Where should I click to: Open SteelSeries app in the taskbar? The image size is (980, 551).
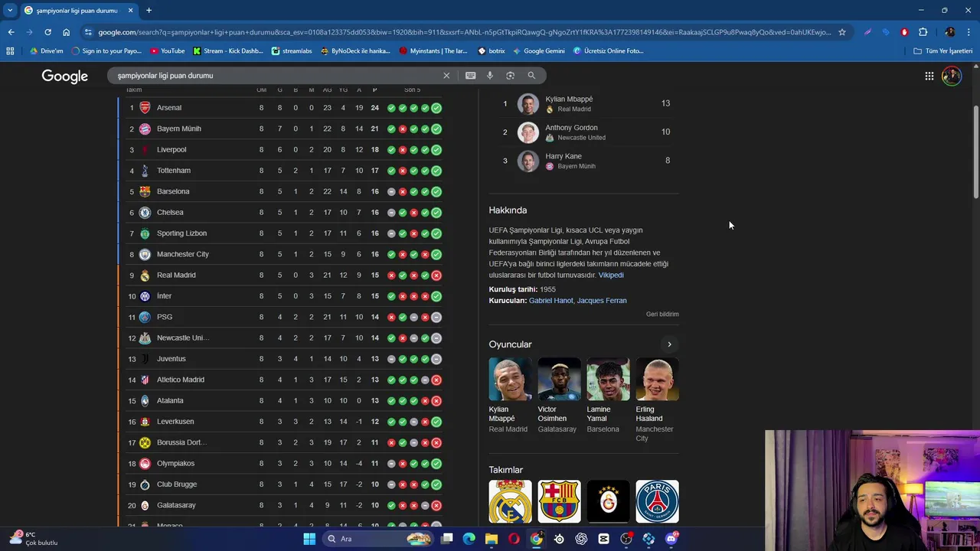point(559,539)
